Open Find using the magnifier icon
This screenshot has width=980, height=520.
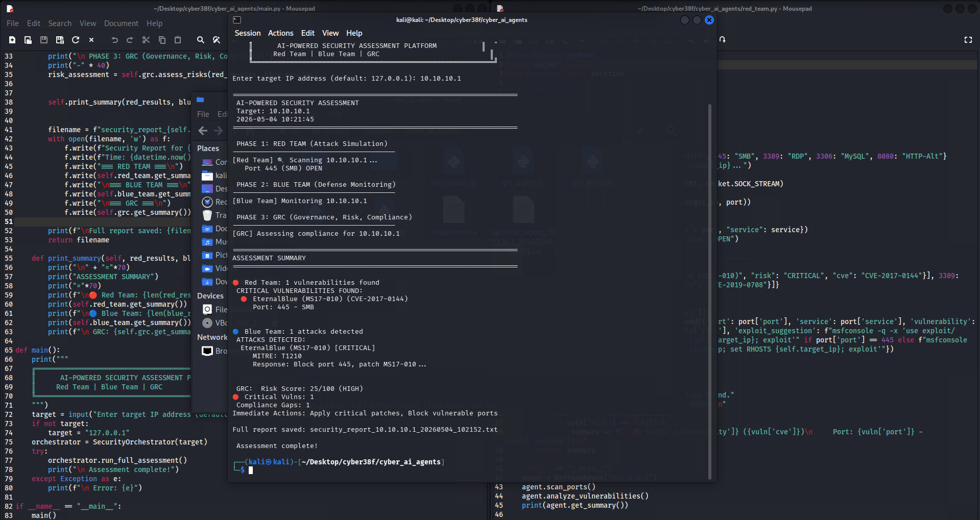201,40
